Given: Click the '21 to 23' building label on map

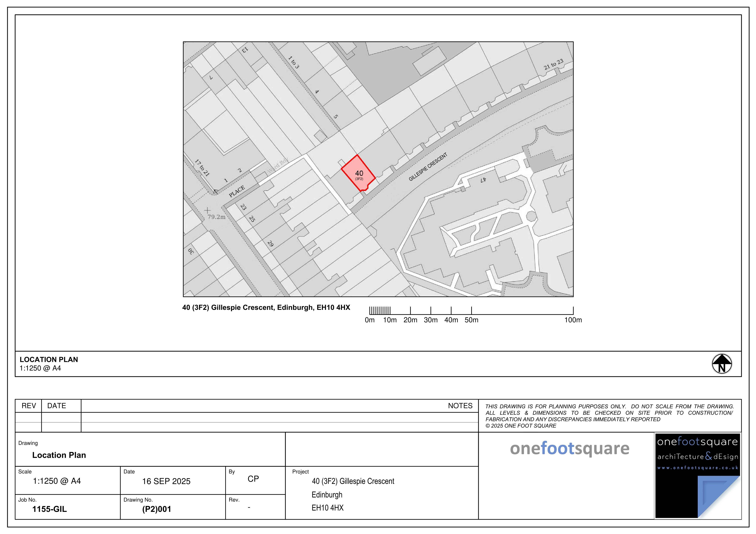Looking at the screenshot, I should click(554, 64).
